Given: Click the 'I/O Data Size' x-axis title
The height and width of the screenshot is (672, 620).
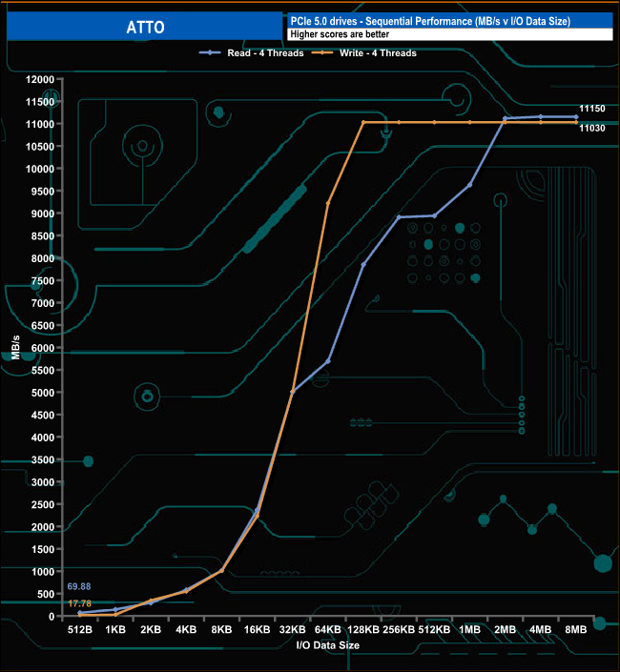Looking at the screenshot, I should pyautogui.click(x=328, y=645).
